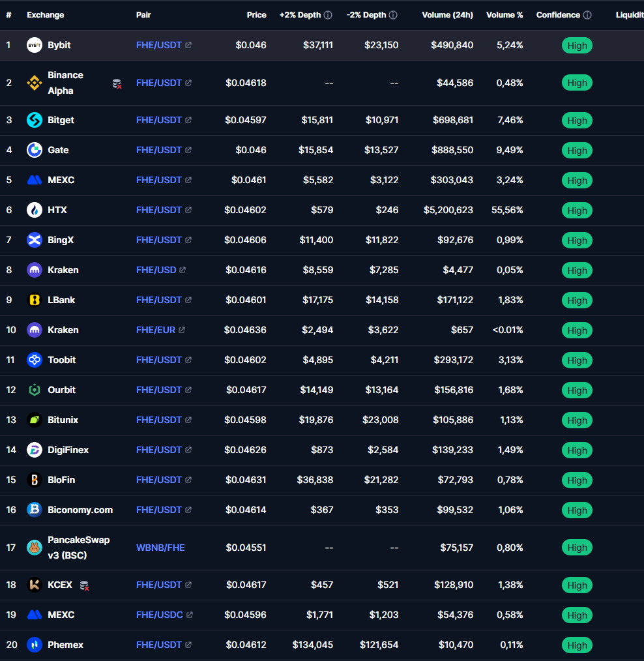Click the PancakeSwap bunny logo icon
The image size is (644, 661).
tap(34, 548)
